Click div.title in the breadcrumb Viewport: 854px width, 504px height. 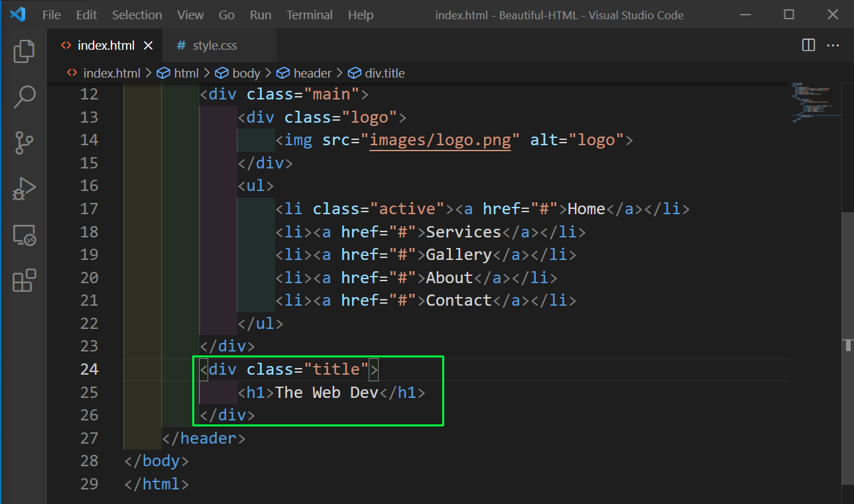[x=385, y=73]
